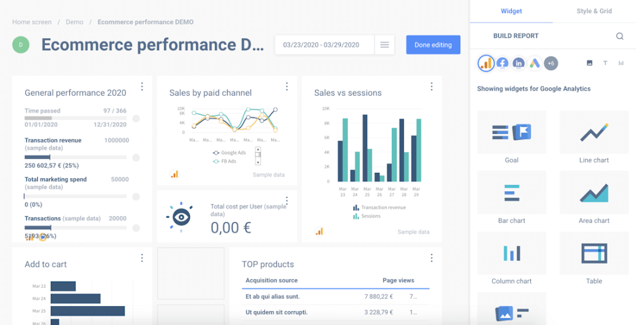Open the hamburger menu next to date range
Image resolution: width=644 pixels, height=325 pixels.
(384, 45)
